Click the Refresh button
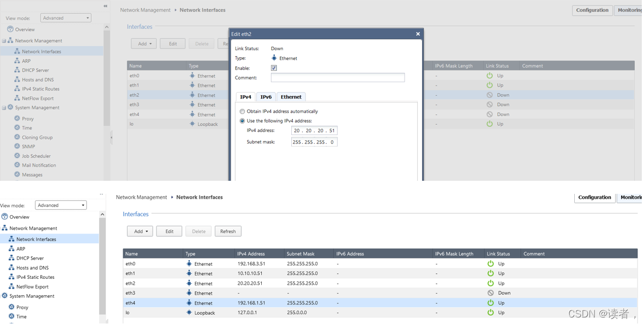Viewport: 644px width, 324px height. pos(228,231)
